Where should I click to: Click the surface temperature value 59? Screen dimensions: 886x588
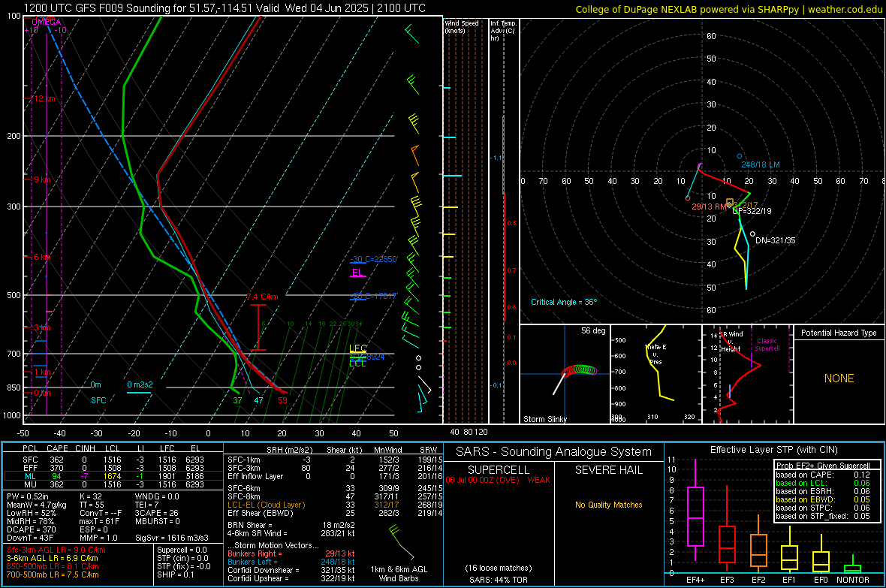(282, 400)
